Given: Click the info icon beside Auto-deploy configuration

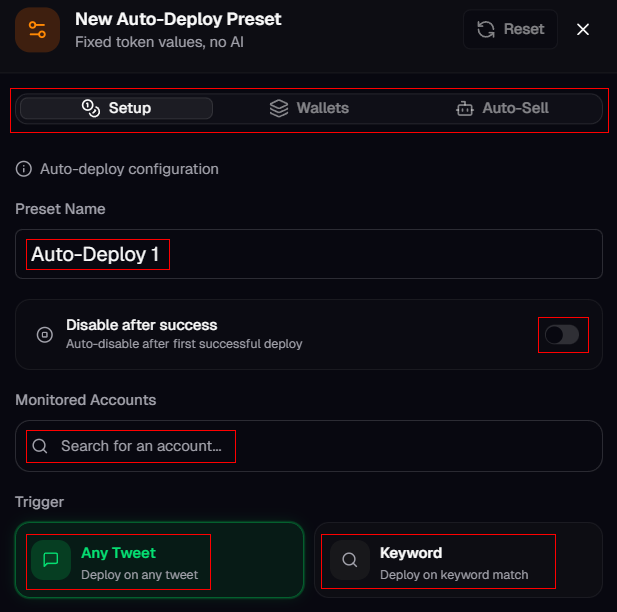Looking at the screenshot, I should [24, 169].
